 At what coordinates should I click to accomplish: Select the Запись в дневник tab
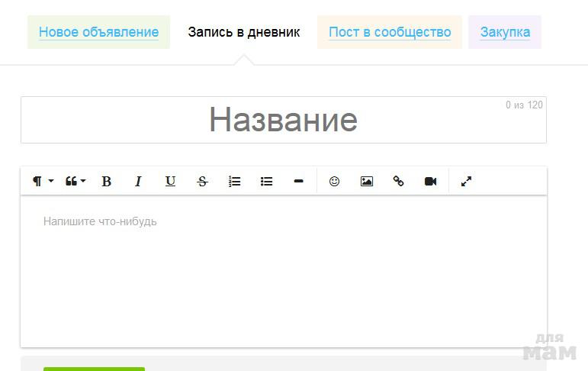pos(244,32)
